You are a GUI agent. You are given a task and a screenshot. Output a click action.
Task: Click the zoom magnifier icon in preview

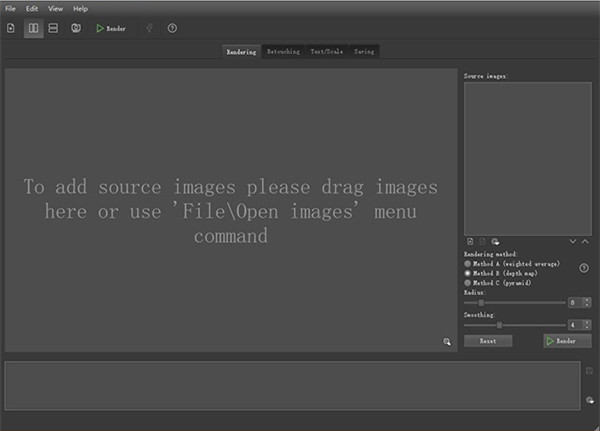click(447, 342)
